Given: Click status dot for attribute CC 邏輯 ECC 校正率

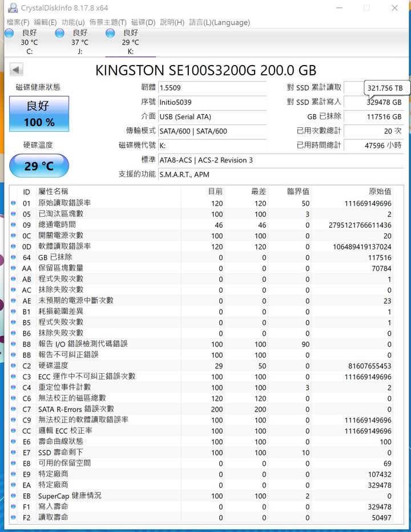Looking at the screenshot, I should (13, 430).
